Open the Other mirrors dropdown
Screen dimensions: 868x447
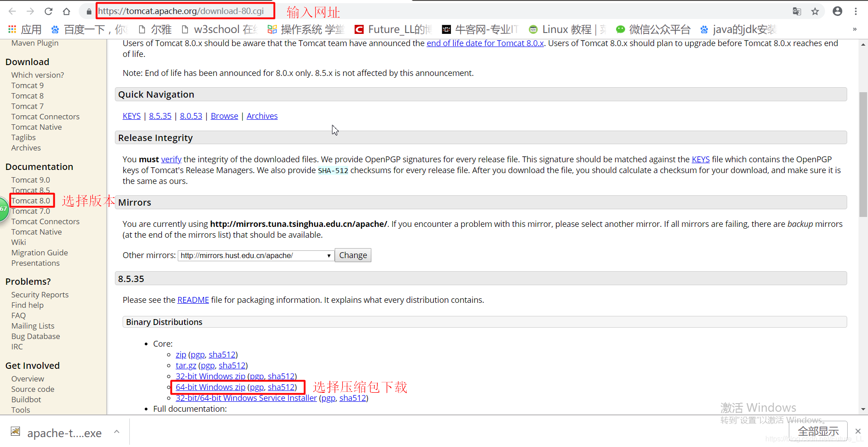click(x=256, y=255)
